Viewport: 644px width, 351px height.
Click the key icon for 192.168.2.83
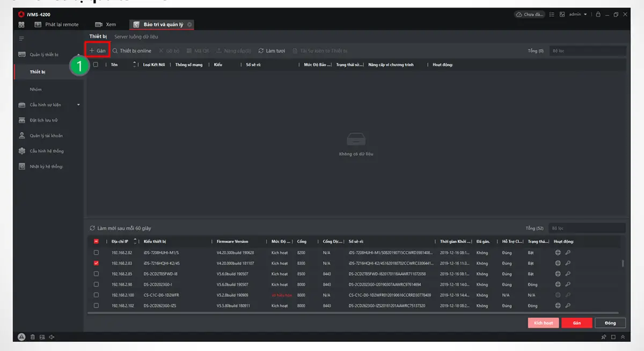568,263
